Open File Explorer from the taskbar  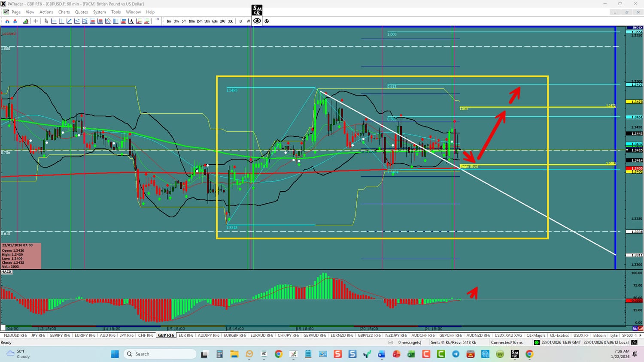(234, 354)
